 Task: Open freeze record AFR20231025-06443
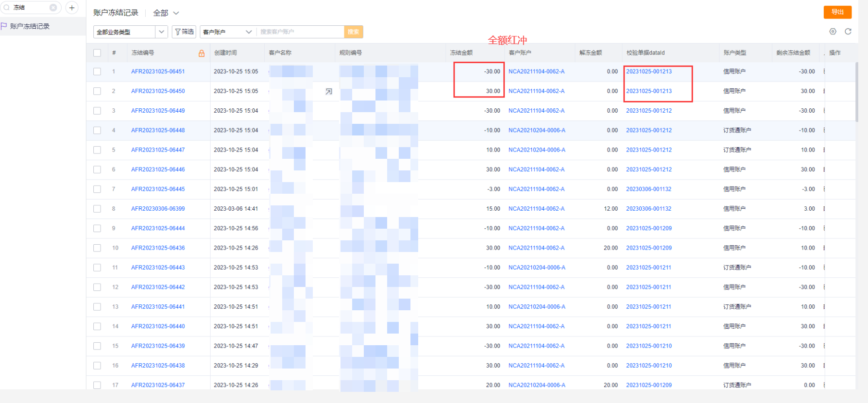158,268
